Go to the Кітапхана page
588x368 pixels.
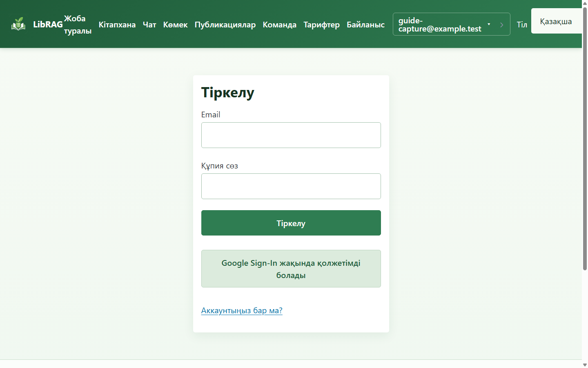pos(117,25)
